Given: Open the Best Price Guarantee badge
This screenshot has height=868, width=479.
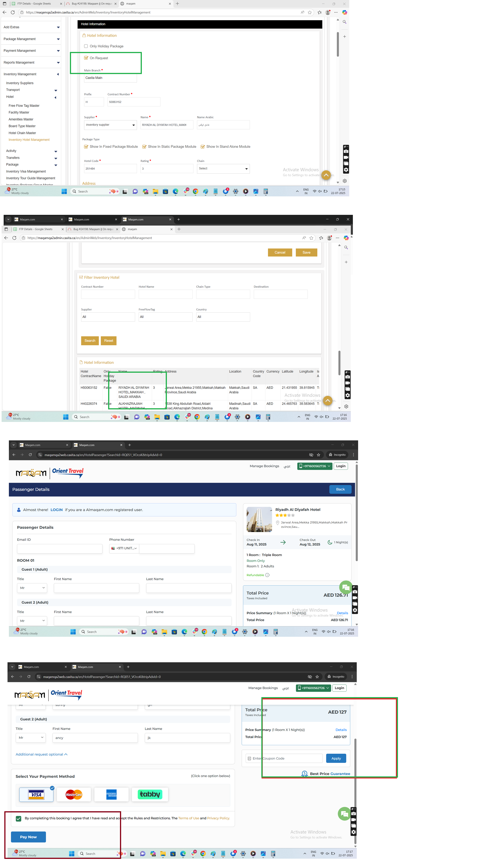Looking at the screenshot, I should [x=326, y=774].
